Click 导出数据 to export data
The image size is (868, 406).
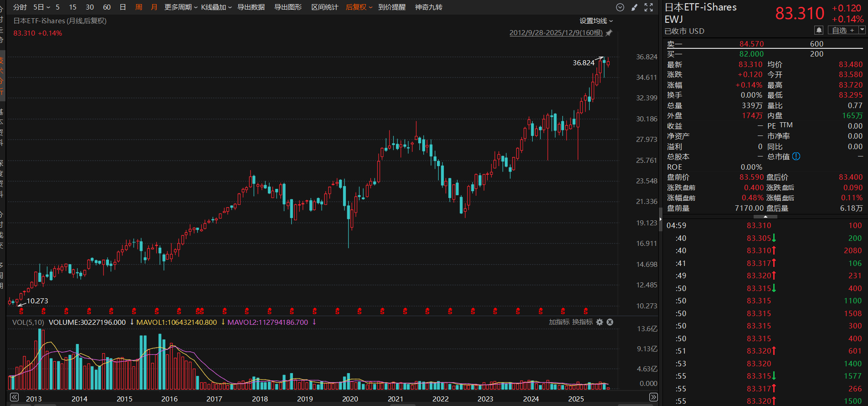(x=251, y=7)
